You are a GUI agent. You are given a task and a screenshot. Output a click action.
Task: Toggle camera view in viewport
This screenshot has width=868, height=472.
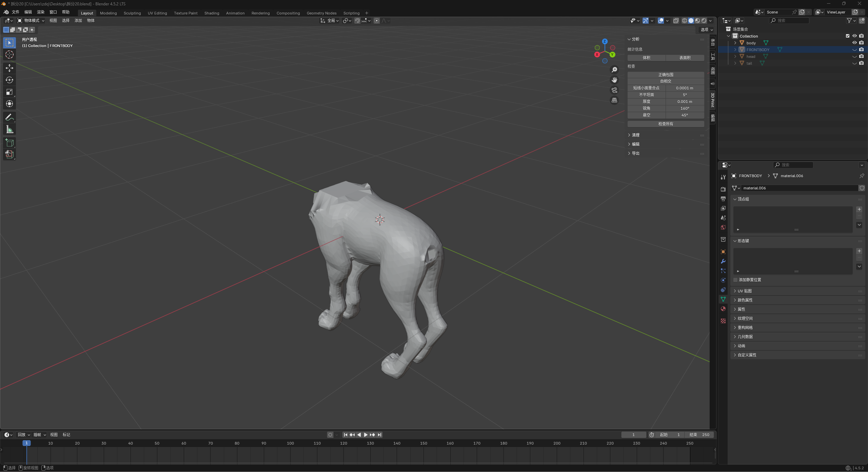pyautogui.click(x=614, y=90)
